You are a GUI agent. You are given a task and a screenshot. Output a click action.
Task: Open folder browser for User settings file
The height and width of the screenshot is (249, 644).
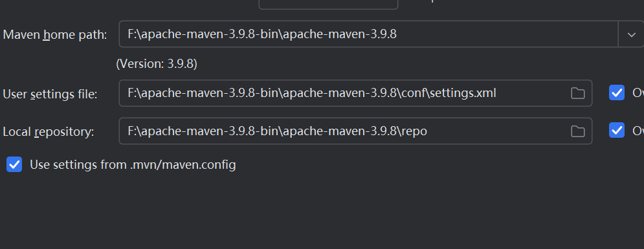point(577,94)
